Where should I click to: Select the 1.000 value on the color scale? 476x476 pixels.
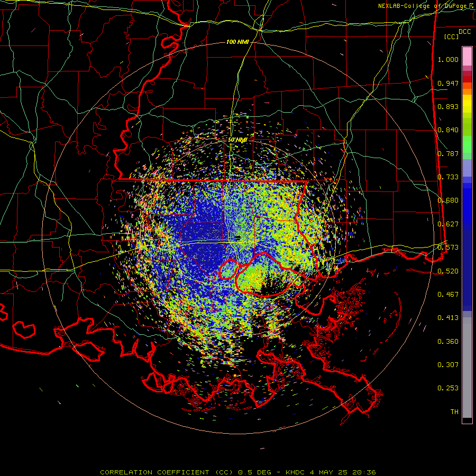pyautogui.click(x=448, y=59)
